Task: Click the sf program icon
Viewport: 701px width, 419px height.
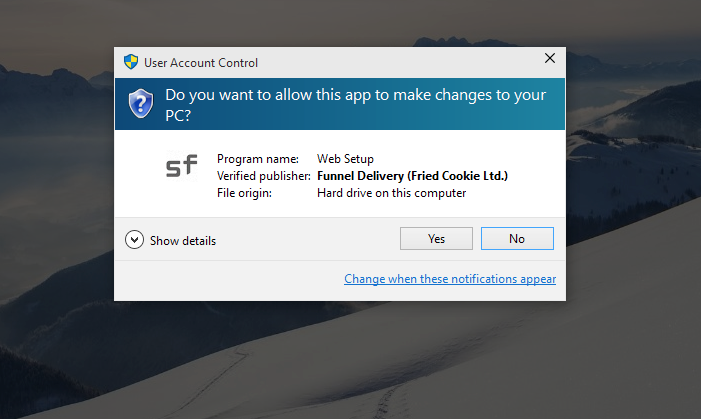Action: (x=182, y=166)
